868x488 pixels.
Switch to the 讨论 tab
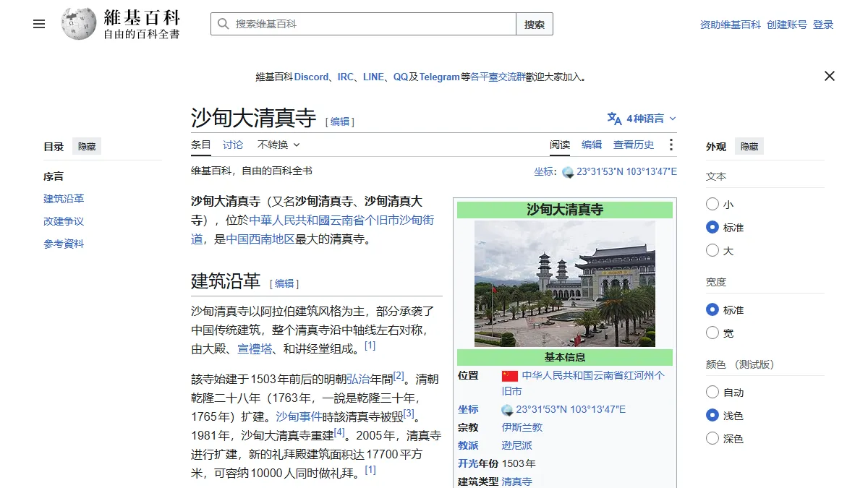tap(233, 145)
